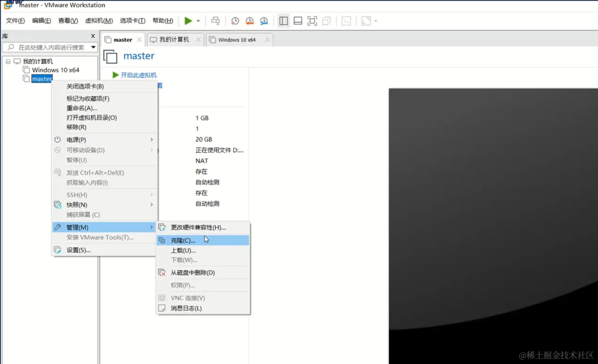Click the delete icon beside 从磁盘中删除(D)

(162, 273)
